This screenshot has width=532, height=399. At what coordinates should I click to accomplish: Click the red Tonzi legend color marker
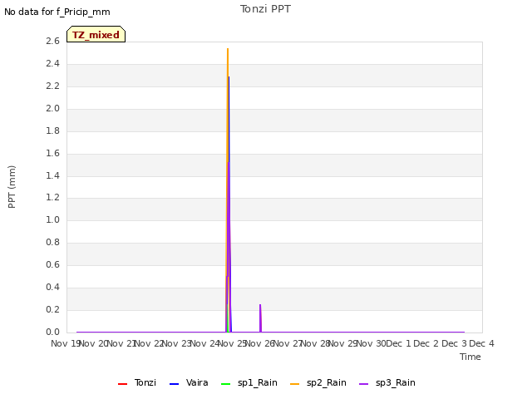point(122,384)
